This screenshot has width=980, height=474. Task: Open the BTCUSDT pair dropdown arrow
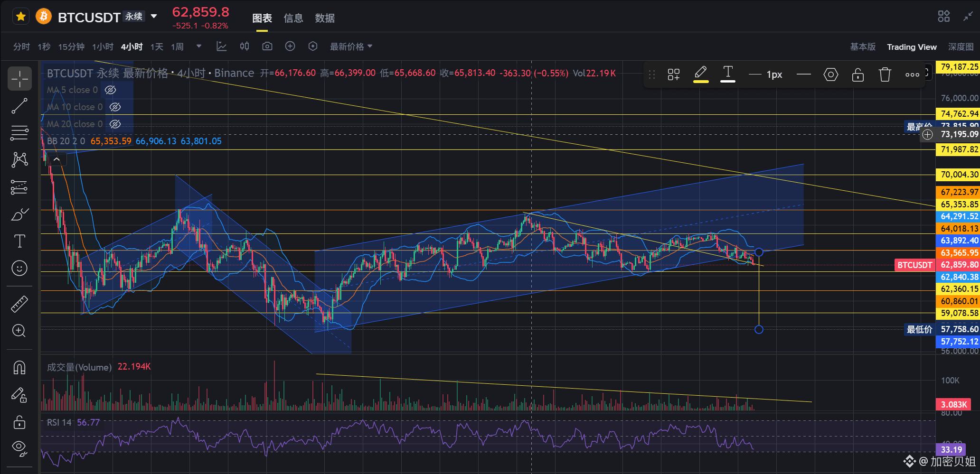click(154, 17)
